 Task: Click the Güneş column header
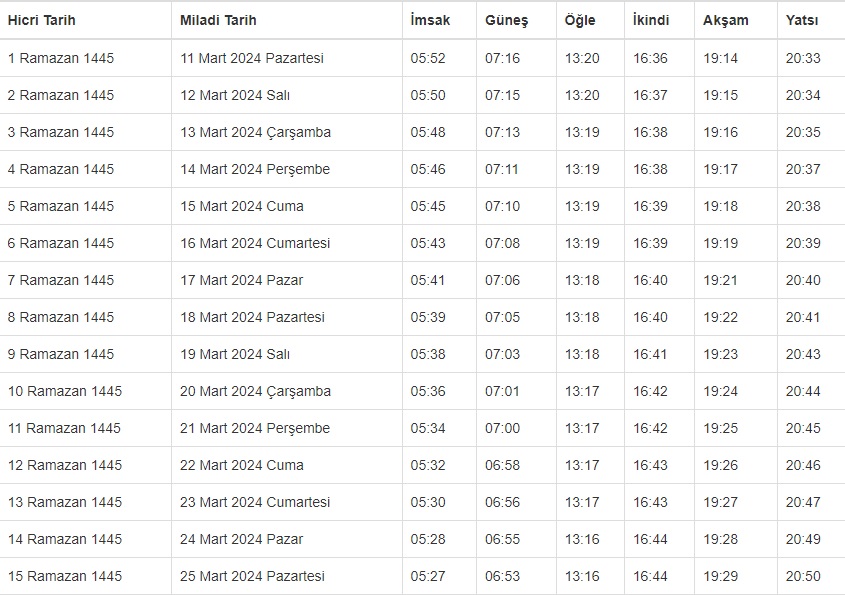506,20
